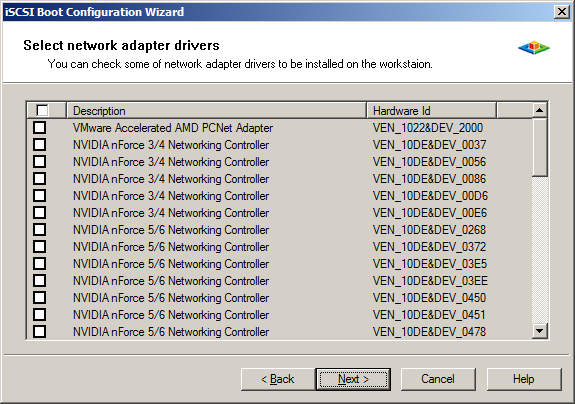
Task: Check the box for VEN_10DE&DEV_0450 driver
Action: (40, 297)
